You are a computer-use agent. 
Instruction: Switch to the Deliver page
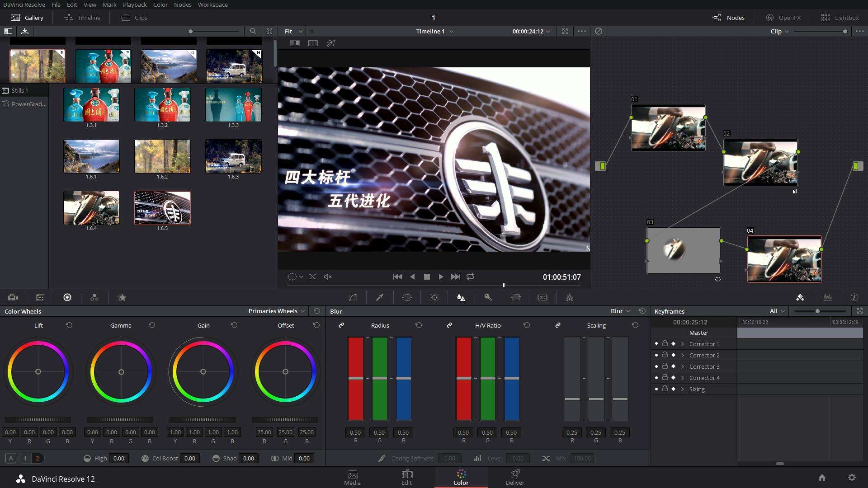tap(515, 477)
